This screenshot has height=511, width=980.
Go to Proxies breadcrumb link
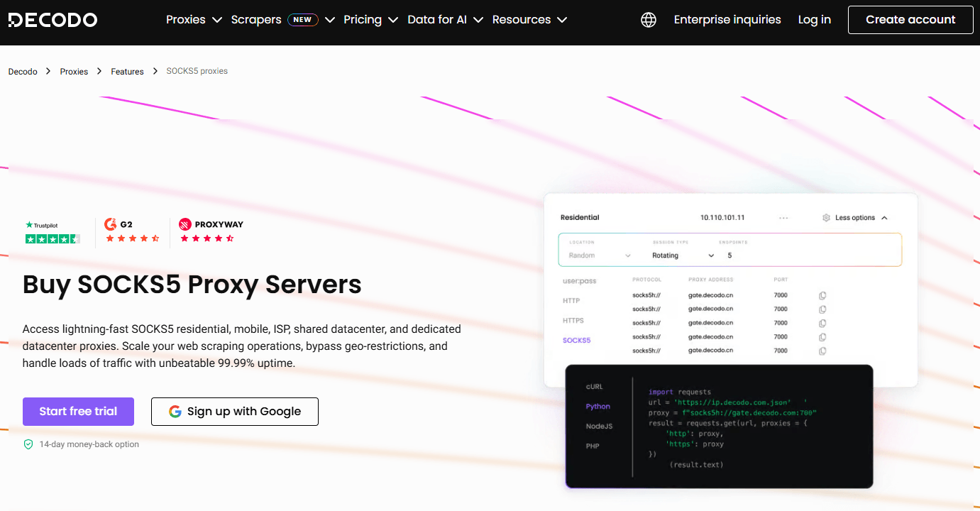coord(74,72)
